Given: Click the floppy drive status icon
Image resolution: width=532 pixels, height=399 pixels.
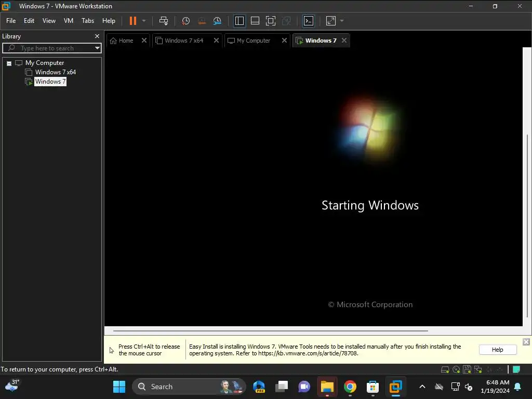Looking at the screenshot, I should [x=467, y=369].
